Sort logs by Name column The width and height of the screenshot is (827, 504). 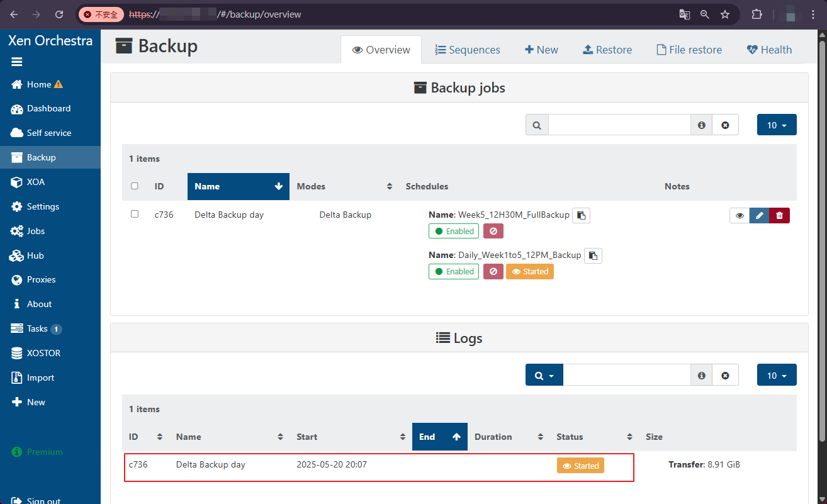[x=230, y=437]
